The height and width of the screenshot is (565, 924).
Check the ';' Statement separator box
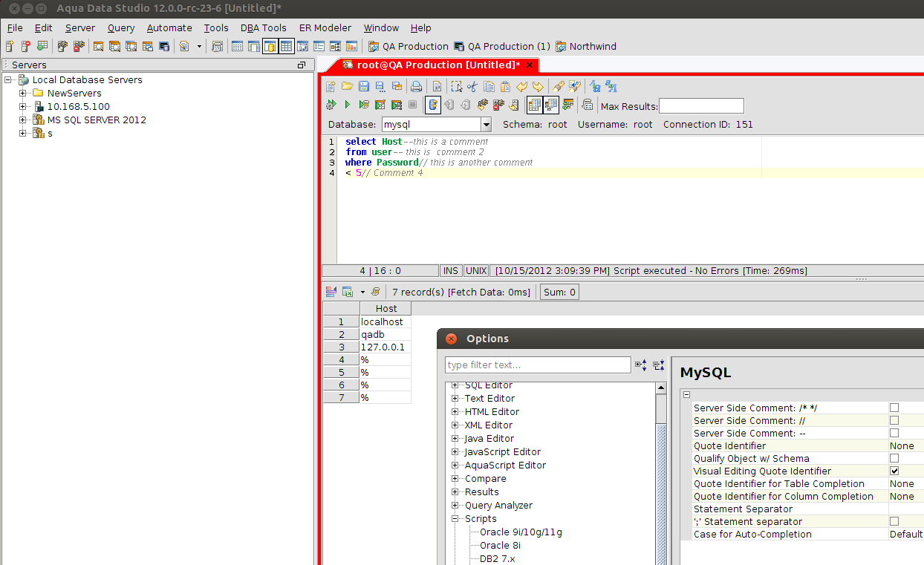click(894, 521)
